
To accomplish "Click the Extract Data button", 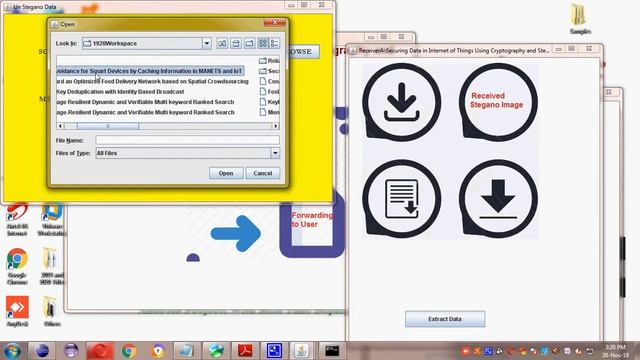I will [x=445, y=319].
